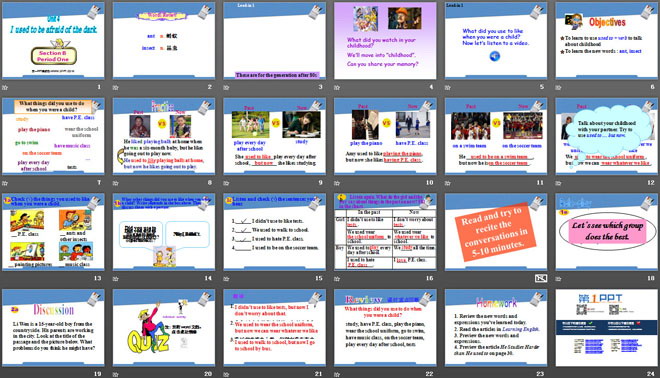Click slide number label 19

click(x=97, y=373)
